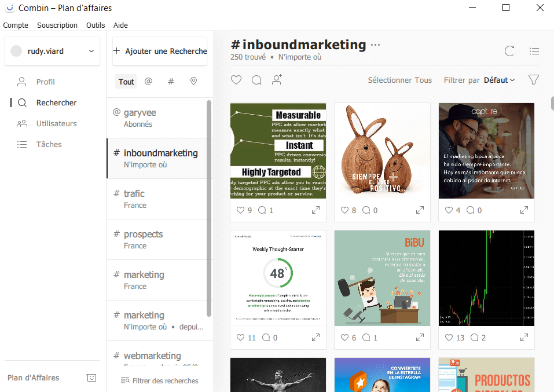Viewport: 554px width, 392px height.
Task: Comment on the Weekly Thought-Starter post
Action: (x=266, y=337)
